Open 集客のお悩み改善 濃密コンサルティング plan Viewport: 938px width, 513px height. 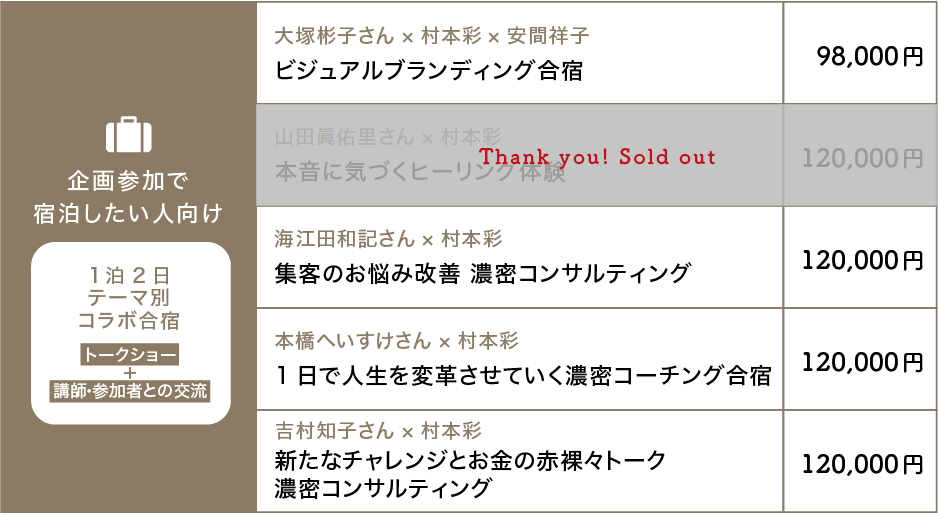(x=482, y=273)
